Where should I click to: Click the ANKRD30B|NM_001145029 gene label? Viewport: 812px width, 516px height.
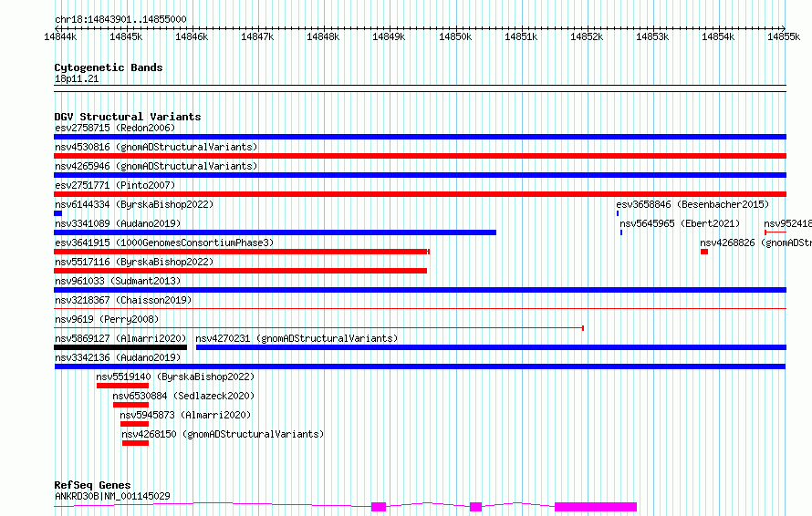coord(112,496)
